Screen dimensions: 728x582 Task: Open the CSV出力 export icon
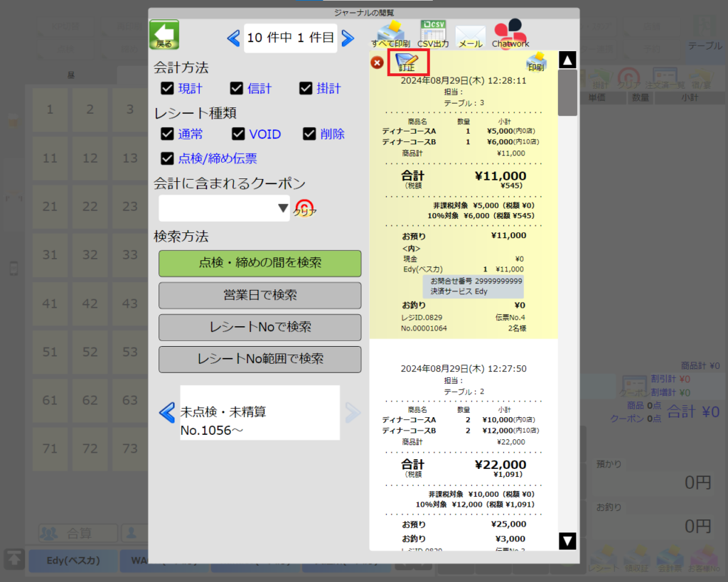pos(433,34)
